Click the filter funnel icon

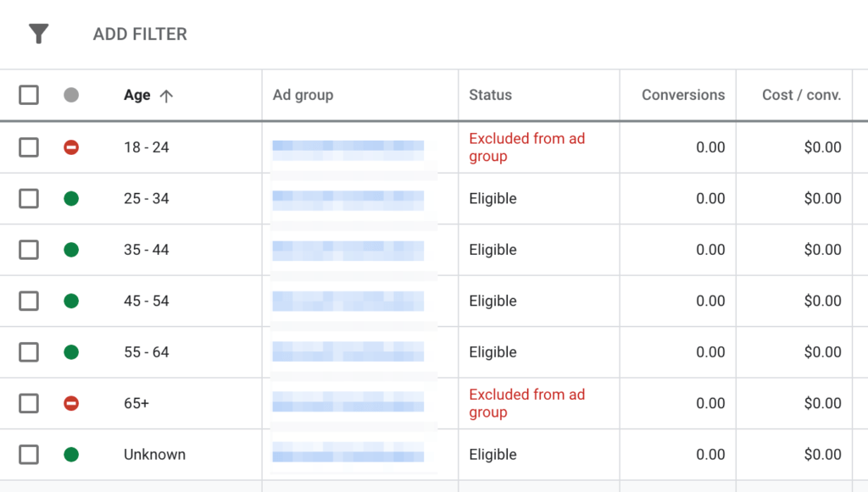[37, 34]
